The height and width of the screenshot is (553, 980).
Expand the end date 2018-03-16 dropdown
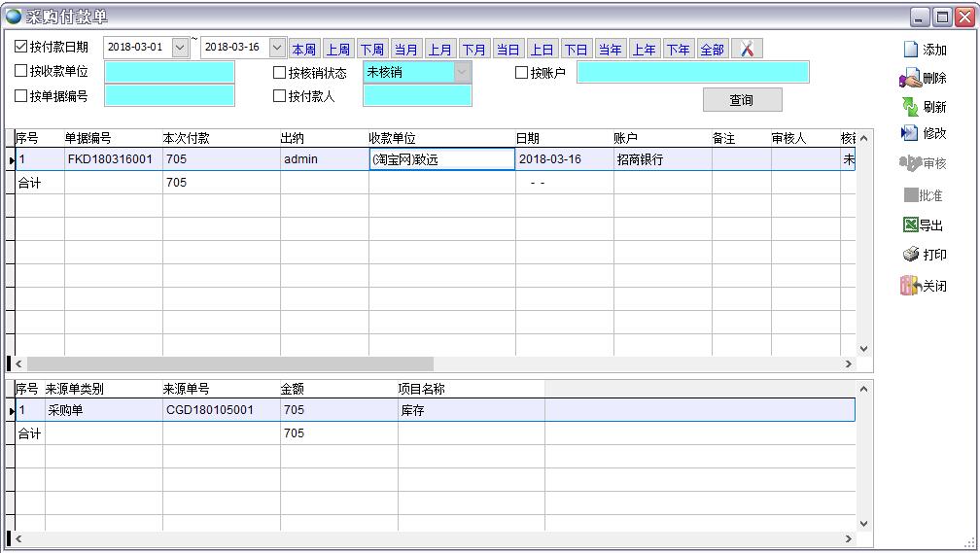click(x=276, y=48)
